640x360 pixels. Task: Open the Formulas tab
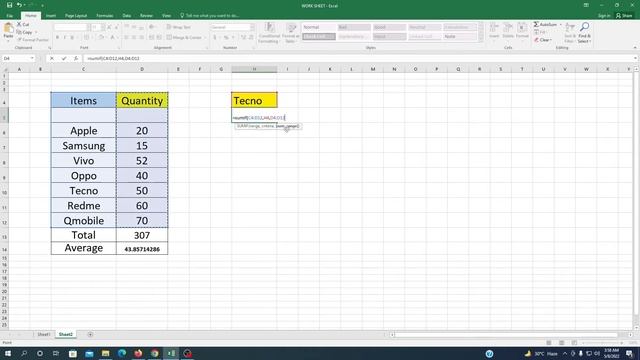coord(105,16)
